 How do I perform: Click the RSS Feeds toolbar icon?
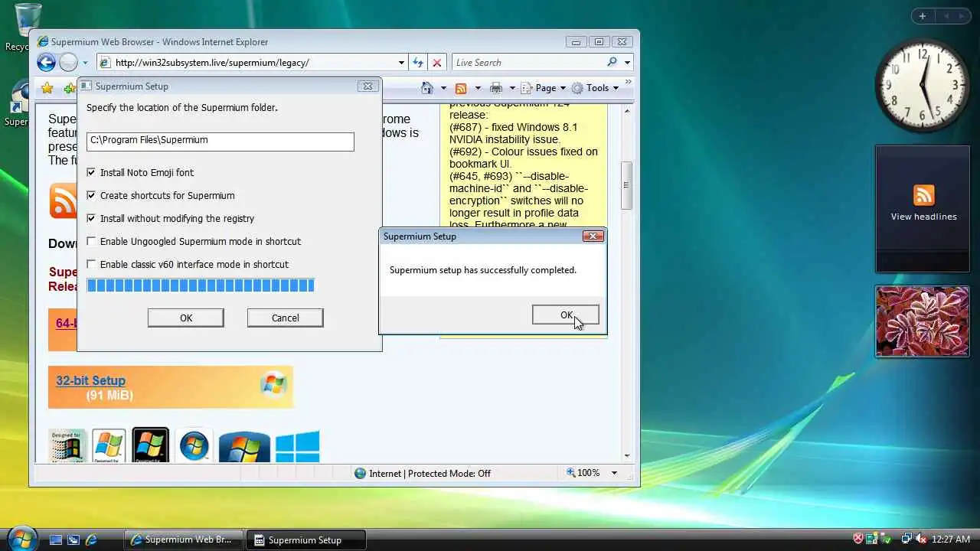(461, 88)
